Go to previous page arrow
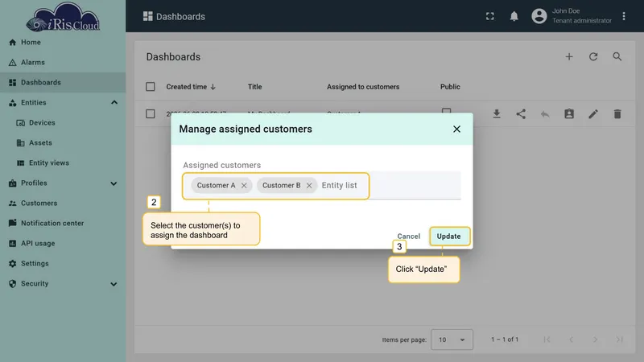This screenshot has height=362, width=644. point(571,339)
